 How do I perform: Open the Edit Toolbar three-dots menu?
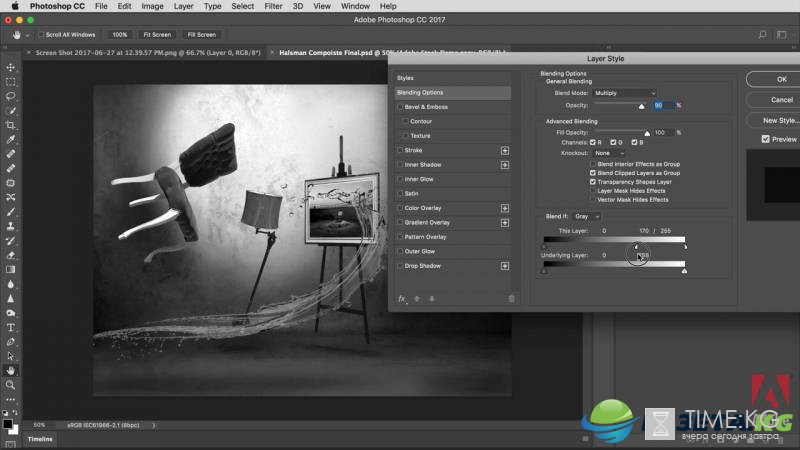click(x=10, y=399)
